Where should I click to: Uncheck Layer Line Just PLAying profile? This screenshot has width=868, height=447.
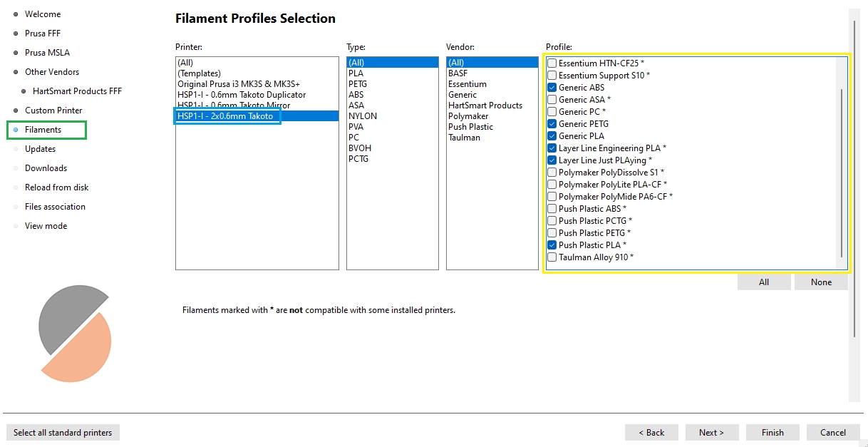click(552, 160)
